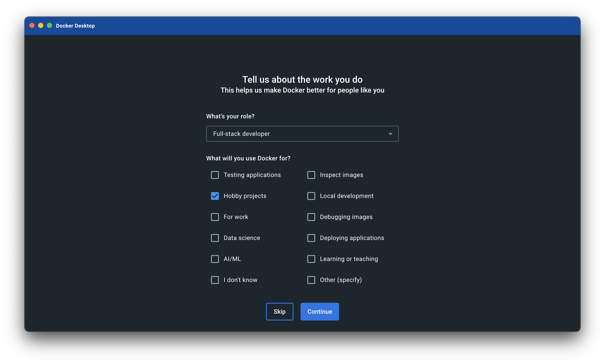This screenshot has width=605, height=364.
Task: Check the Debugging images option
Action: 311,217
